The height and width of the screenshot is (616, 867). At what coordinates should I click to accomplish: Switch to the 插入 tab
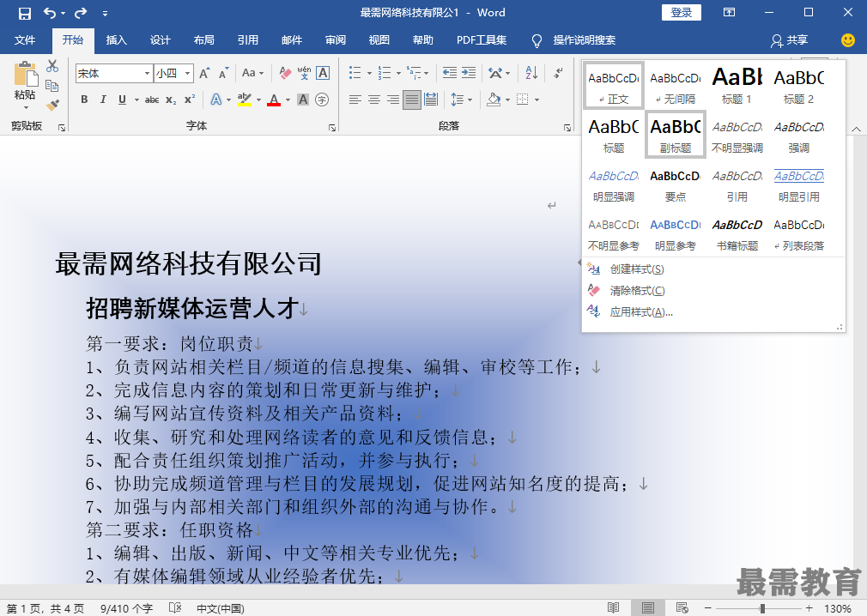(x=117, y=40)
